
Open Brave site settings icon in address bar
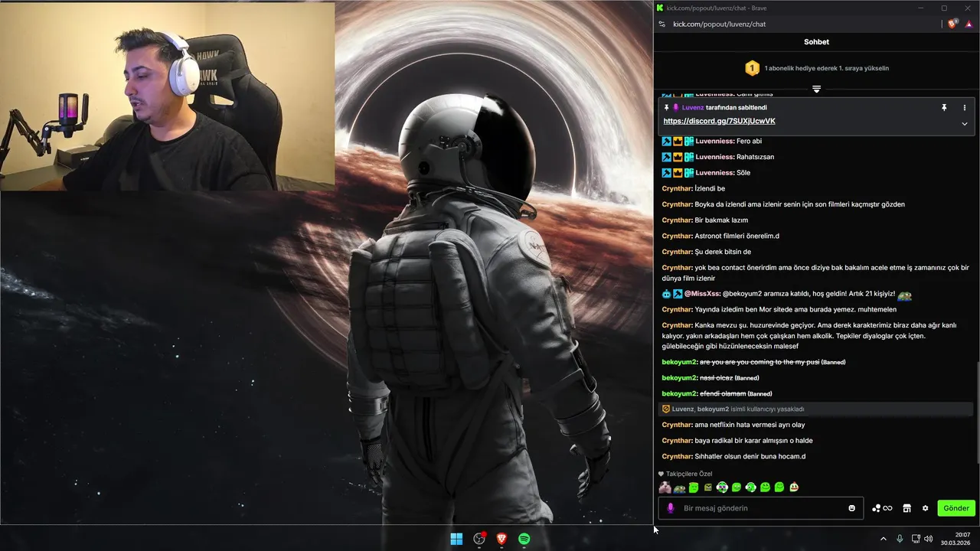pos(662,24)
